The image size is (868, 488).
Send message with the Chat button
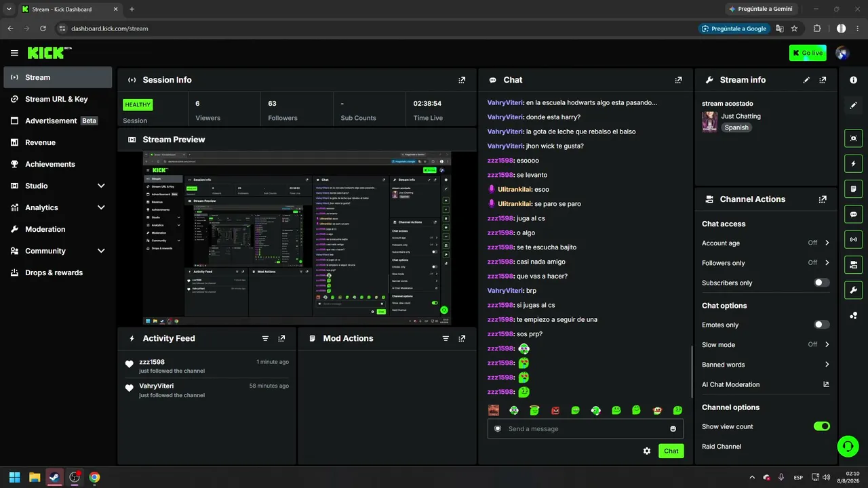pyautogui.click(x=671, y=451)
